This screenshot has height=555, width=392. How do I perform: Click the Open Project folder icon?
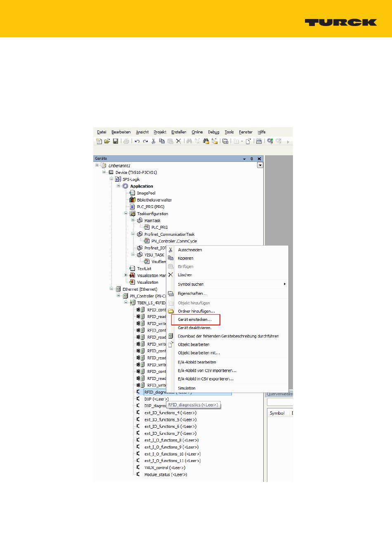107,141
